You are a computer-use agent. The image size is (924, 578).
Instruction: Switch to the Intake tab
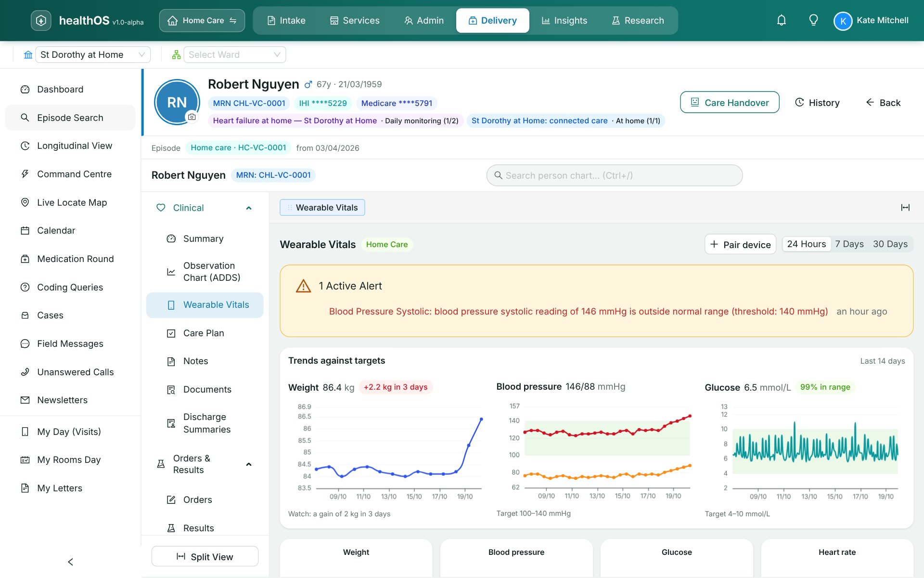pos(286,21)
